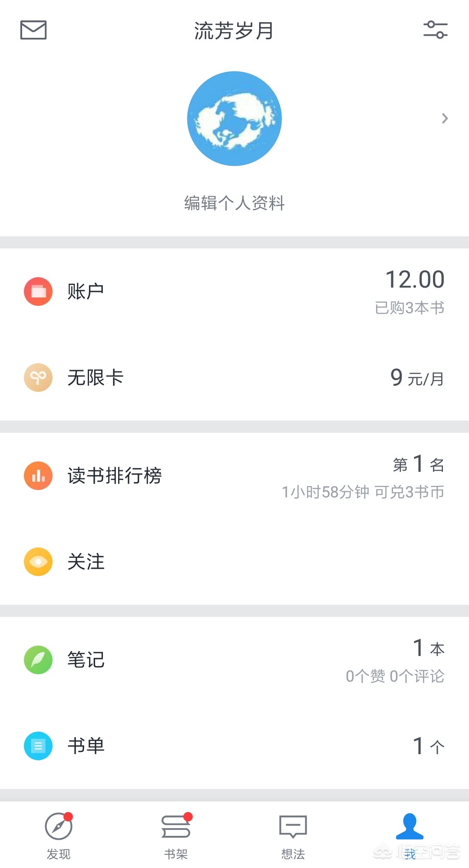
Task: Tap the red 账户 account icon
Action: tap(38, 292)
